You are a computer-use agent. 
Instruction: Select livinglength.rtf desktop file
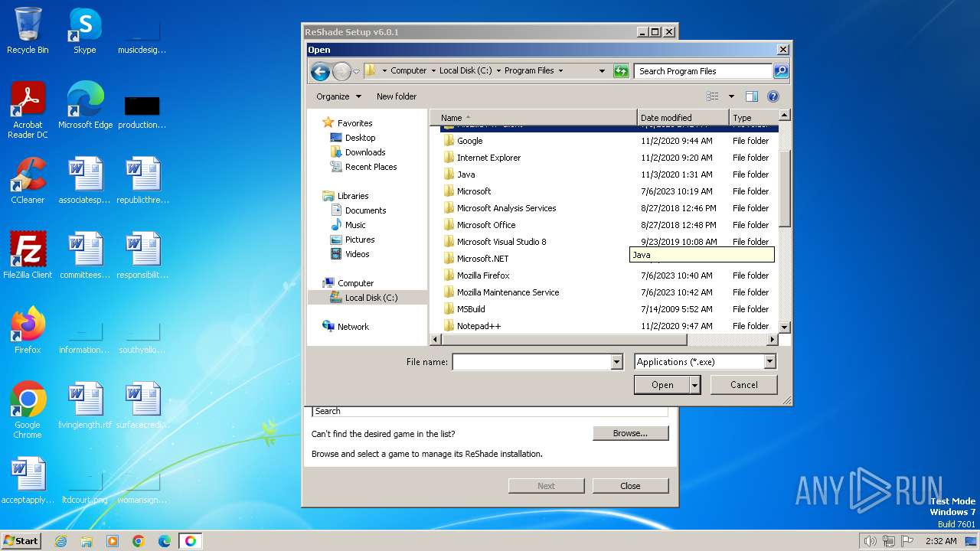tap(85, 406)
